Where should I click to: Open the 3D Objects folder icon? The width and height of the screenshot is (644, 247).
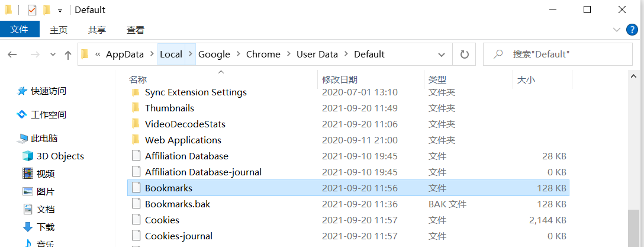coord(28,156)
